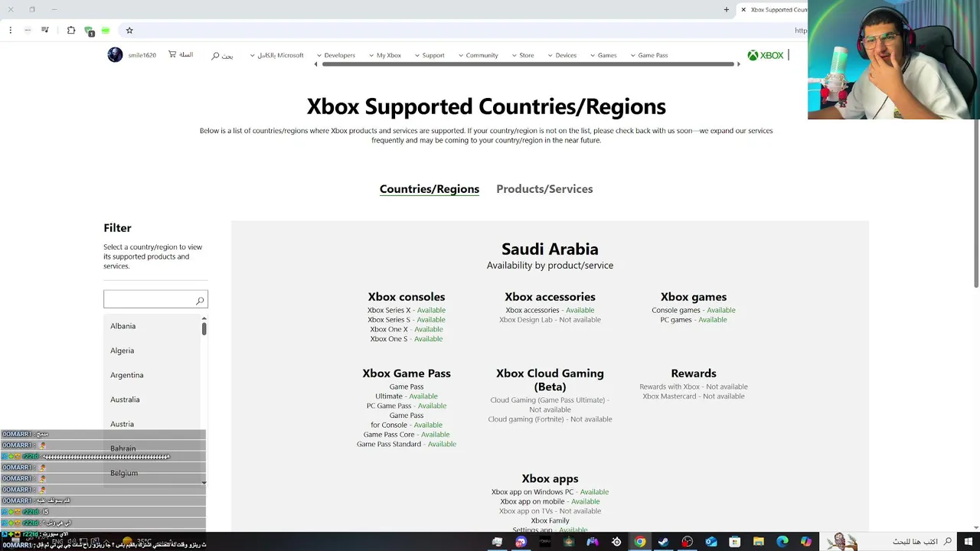Click the Game Pass Standard entry
980x551 pixels.
click(407, 444)
